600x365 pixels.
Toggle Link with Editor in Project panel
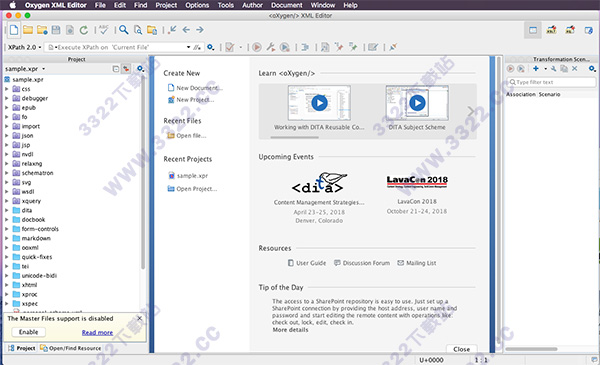click(126, 69)
